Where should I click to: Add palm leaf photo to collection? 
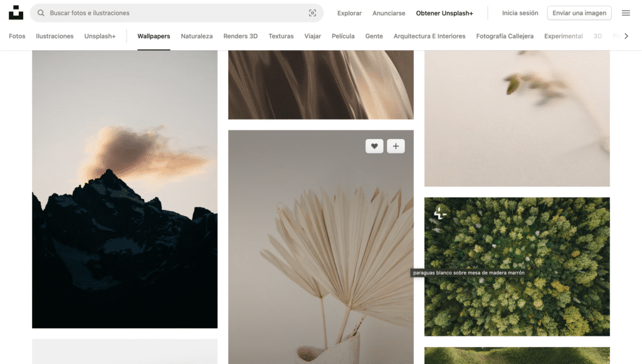click(x=396, y=146)
